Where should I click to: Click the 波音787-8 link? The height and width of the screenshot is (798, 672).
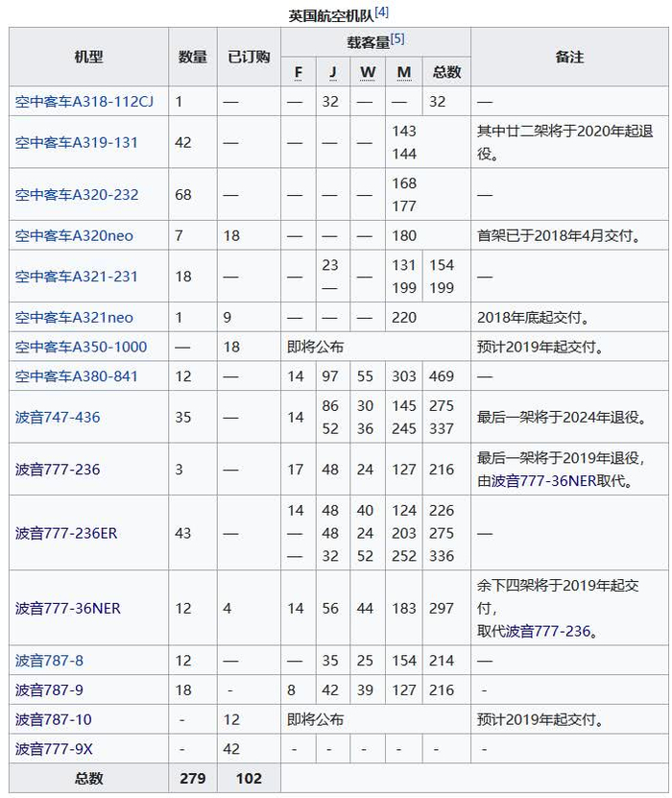tap(49, 661)
